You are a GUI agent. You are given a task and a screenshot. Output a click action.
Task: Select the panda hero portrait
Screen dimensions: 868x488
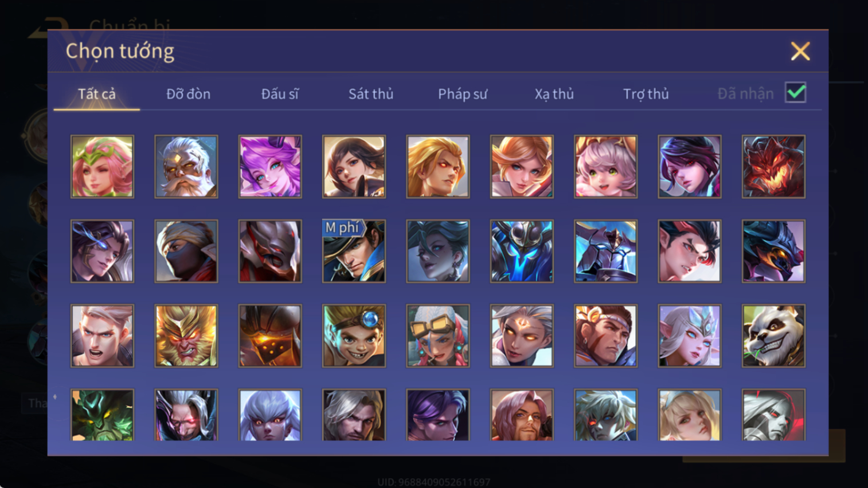[x=773, y=336]
